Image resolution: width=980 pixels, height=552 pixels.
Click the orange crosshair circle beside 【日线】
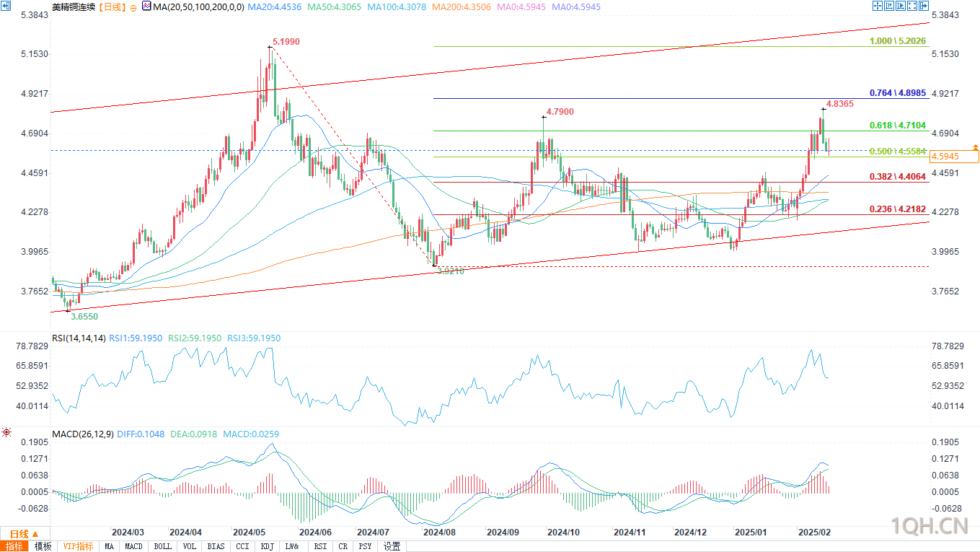coord(133,7)
